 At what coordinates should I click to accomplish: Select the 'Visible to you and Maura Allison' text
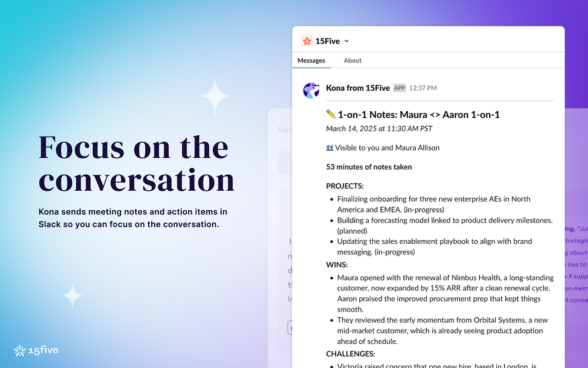point(387,148)
